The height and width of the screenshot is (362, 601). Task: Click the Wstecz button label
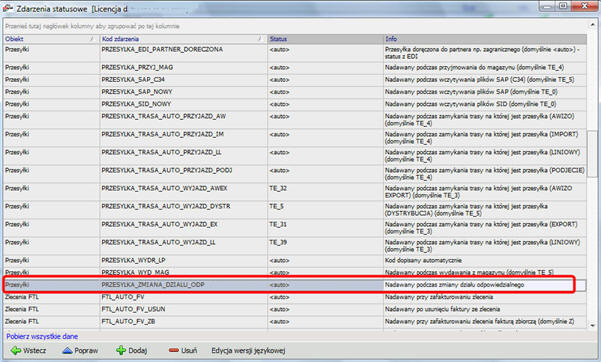click(x=34, y=350)
